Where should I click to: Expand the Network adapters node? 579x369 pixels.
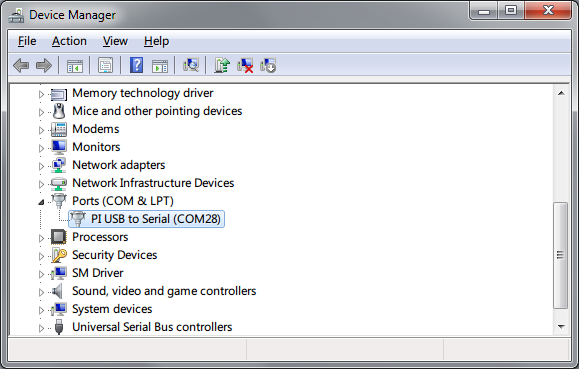click(x=41, y=166)
